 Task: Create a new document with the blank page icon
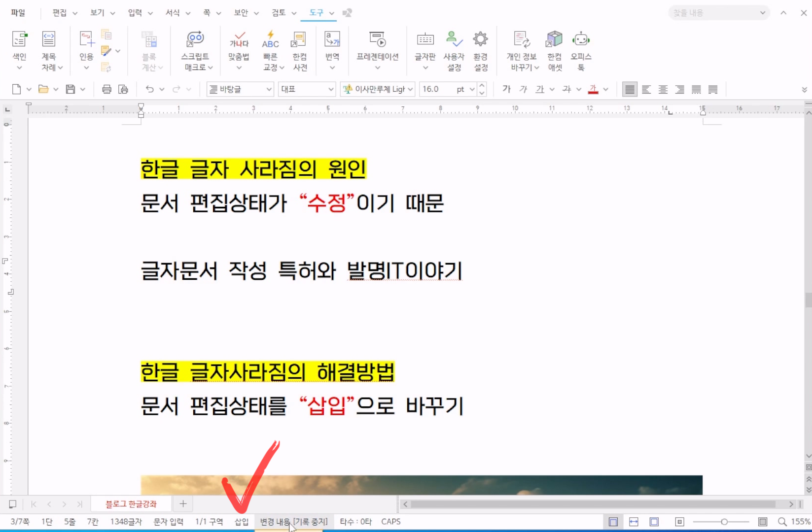click(16, 89)
